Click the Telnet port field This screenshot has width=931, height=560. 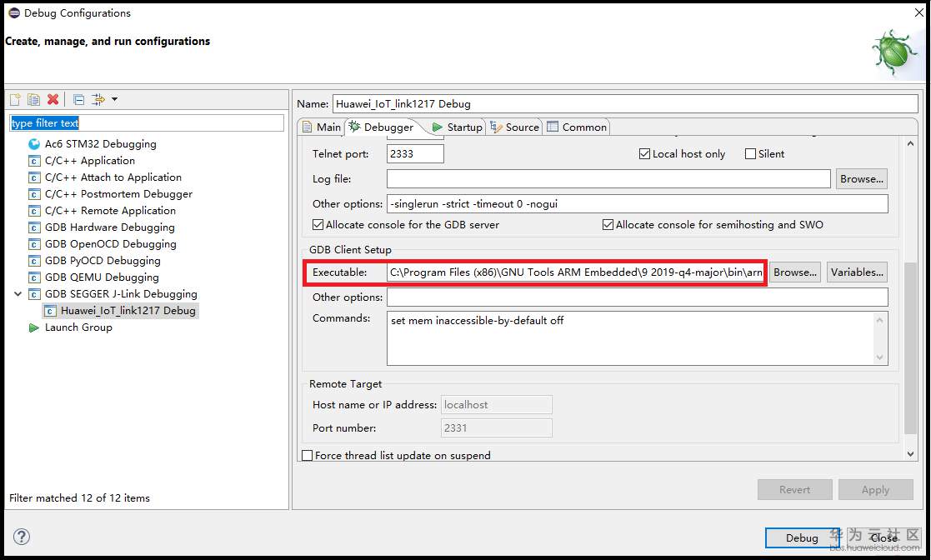(415, 154)
